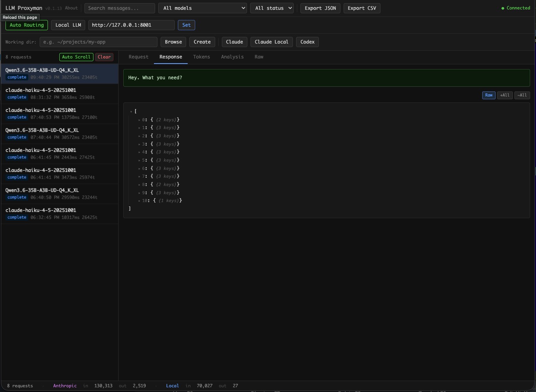Select the Qwen3.6 request from 06:40:50 PM
Screen dimensions: 536x392
click(59, 194)
